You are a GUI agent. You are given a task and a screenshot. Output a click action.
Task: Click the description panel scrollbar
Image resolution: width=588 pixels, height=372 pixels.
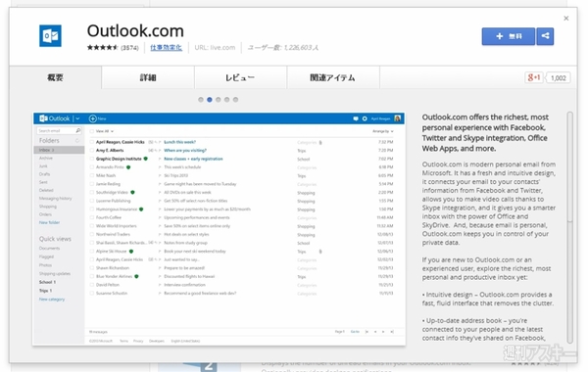point(570,227)
